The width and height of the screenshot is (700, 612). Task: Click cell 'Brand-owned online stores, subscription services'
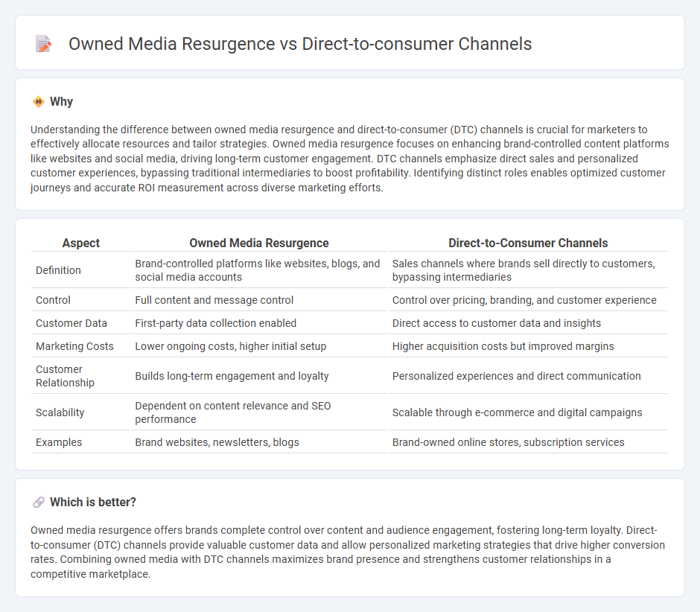[x=528, y=442]
